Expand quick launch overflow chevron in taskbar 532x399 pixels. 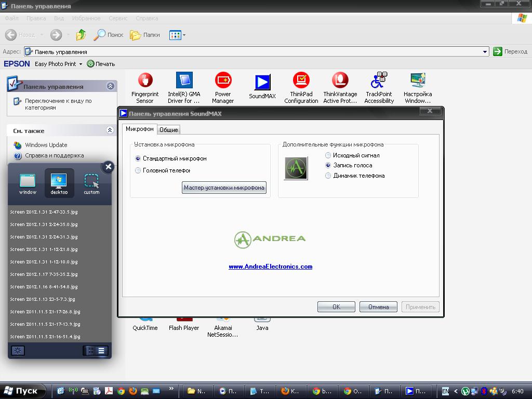[x=171, y=388]
